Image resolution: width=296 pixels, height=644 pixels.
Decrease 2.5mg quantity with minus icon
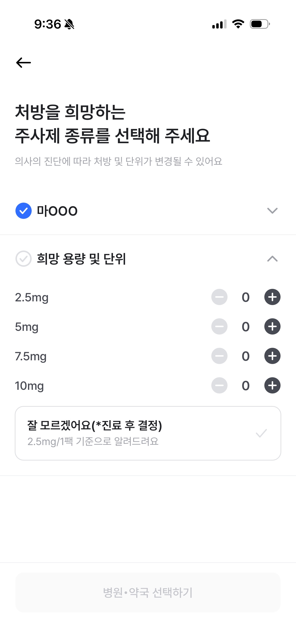(219, 297)
